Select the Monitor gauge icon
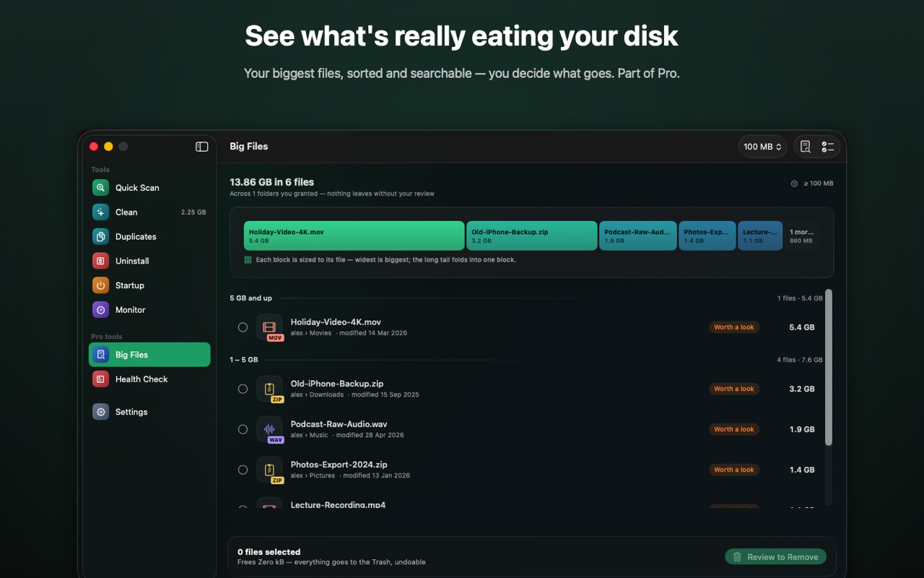The height and width of the screenshot is (578, 924). click(x=101, y=310)
